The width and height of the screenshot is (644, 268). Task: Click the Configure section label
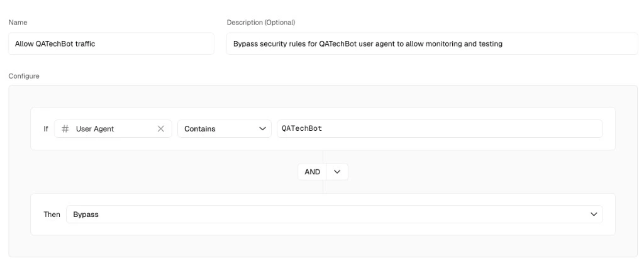pos(24,76)
